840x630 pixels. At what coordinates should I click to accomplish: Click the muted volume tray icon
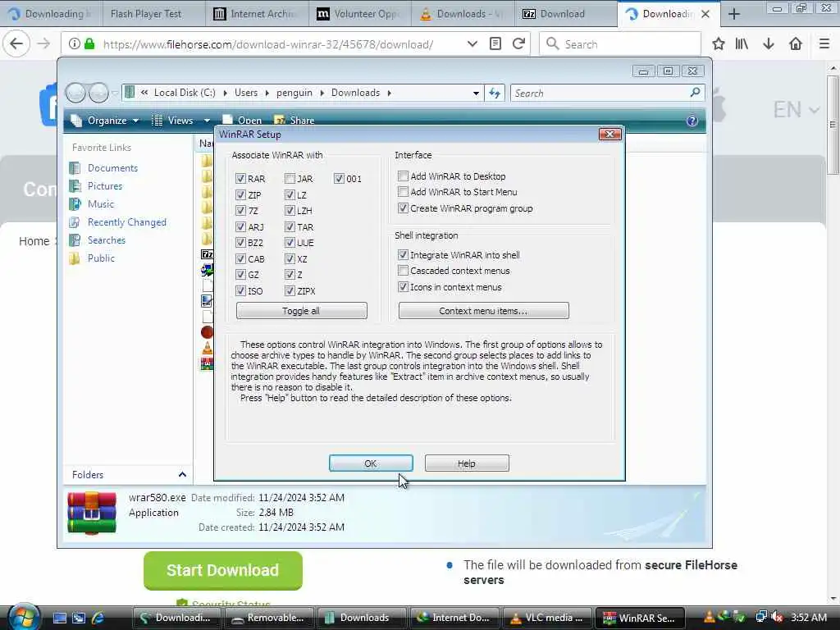778,618
